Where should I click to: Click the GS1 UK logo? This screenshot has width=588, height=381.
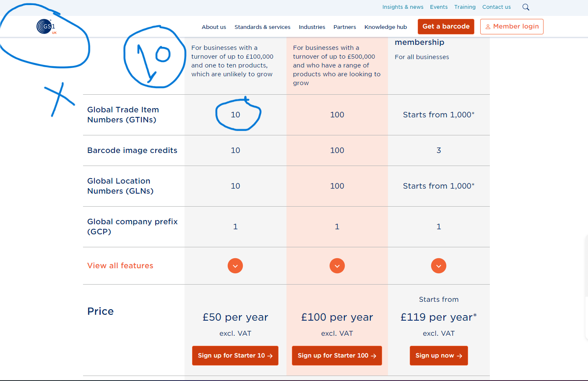click(x=46, y=26)
